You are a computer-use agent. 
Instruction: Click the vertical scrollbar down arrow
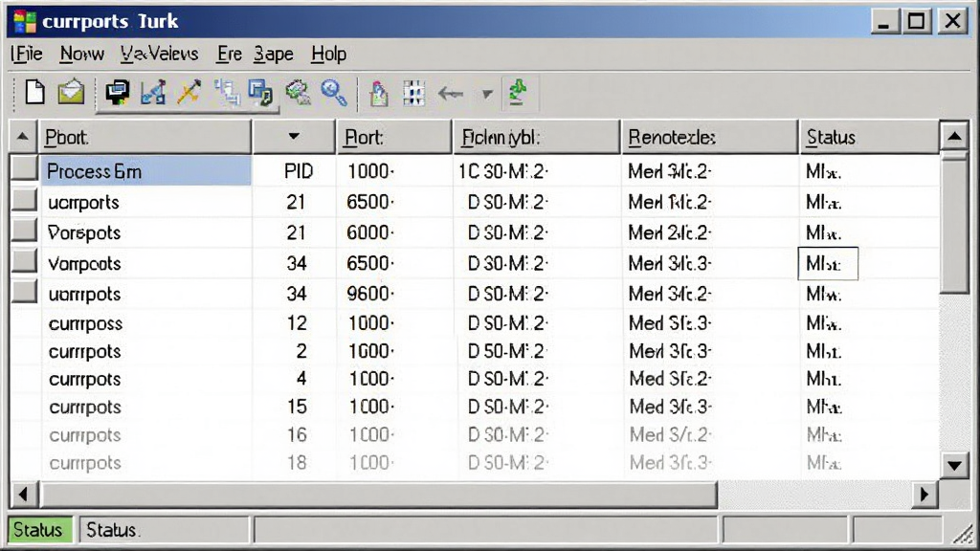tap(954, 466)
